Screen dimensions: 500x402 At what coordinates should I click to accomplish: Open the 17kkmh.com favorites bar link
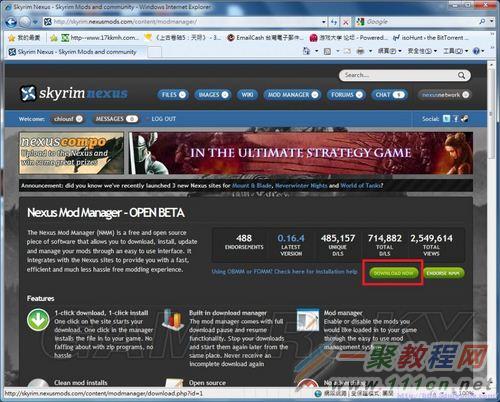point(100,38)
